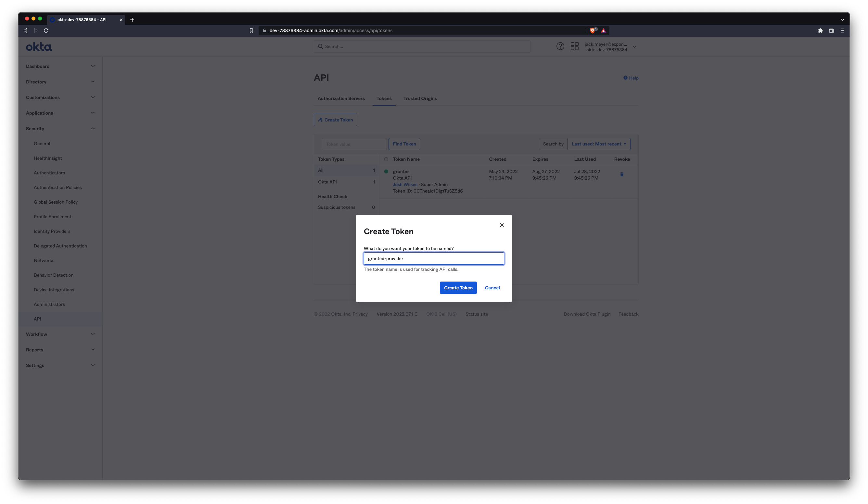The width and height of the screenshot is (868, 504).
Task: Filter by Okta API token type
Action: tap(346, 182)
